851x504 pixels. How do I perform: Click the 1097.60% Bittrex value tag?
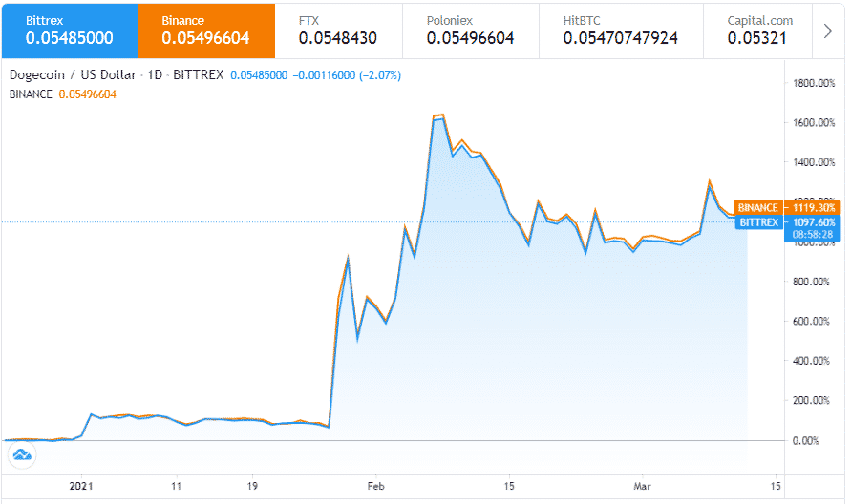813,222
